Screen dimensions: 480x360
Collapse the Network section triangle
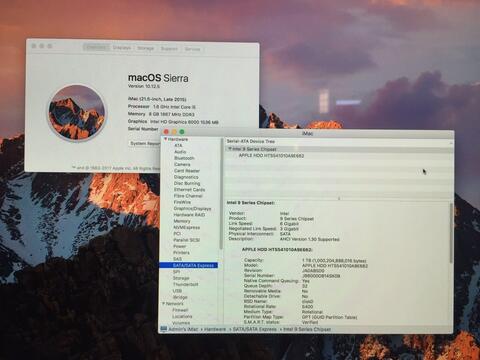pyautogui.click(x=164, y=304)
